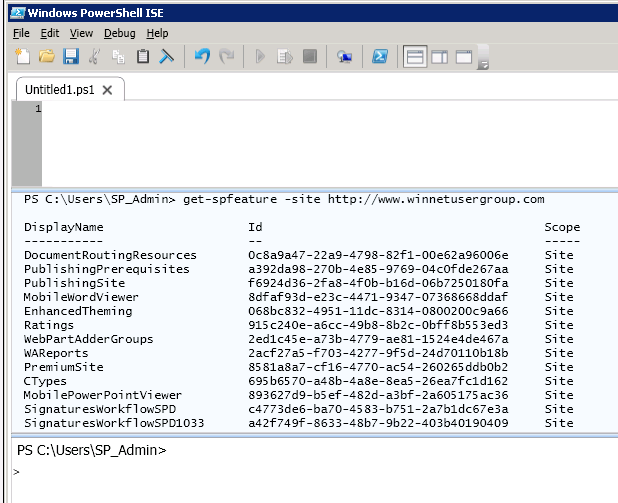618x503 pixels.
Task: Click the get-spfeature command line text
Action: click(x=363, y=199)
